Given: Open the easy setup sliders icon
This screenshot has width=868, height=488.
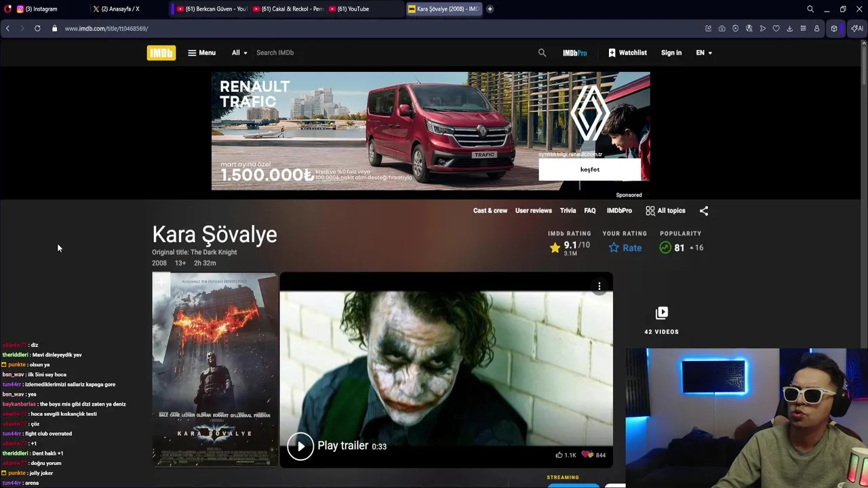Looking at the screenshot, I should 803,28.
